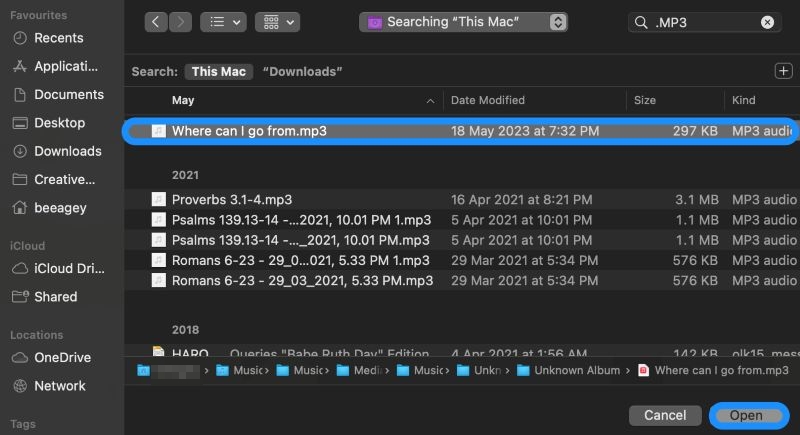Viewport: 800px width, 435px height.
Task: Go forward with the right arrow button
Action: (x=180, y=22)
